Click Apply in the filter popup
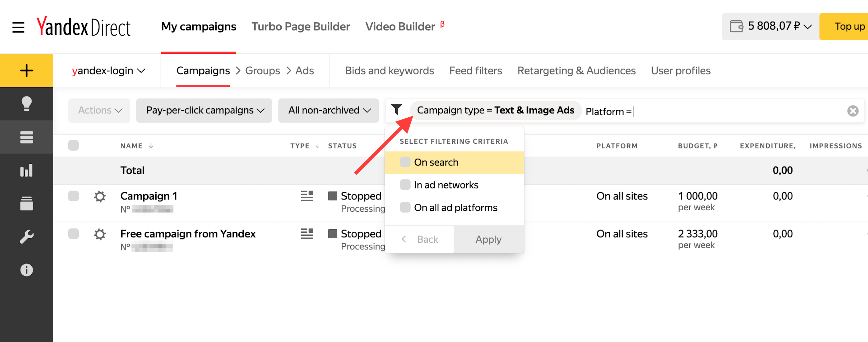The image size is (868, 342). (x=489, y=240)
